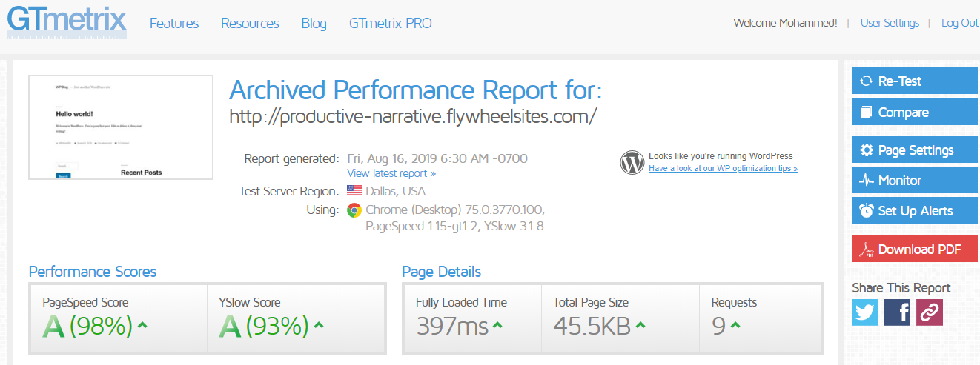Click the Monitor button
The image size is (980, 365).
pos(915,181)
